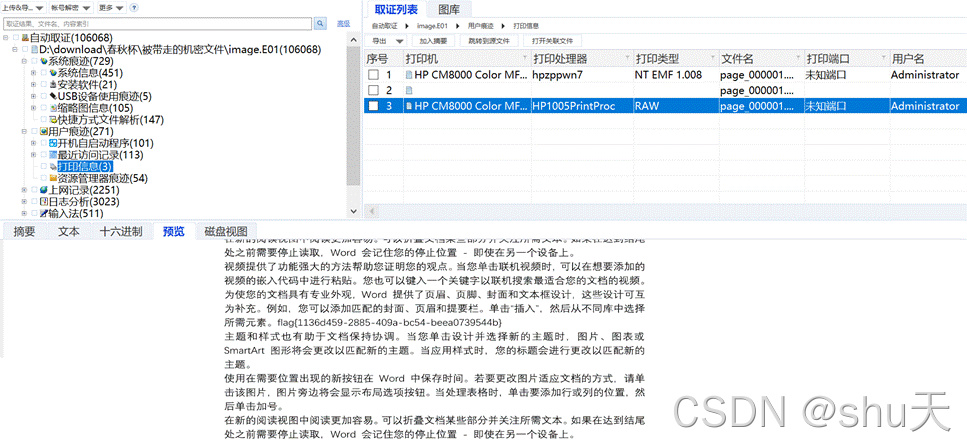Open the 打印类型 column filter icon
The width and height of the screenshot is (967, 441).
click(714, 59)
